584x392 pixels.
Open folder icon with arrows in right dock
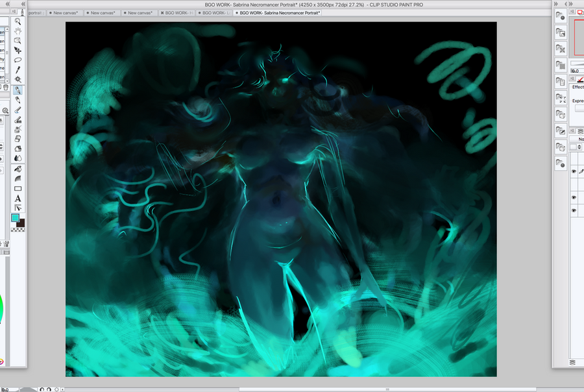pos(561,98)
